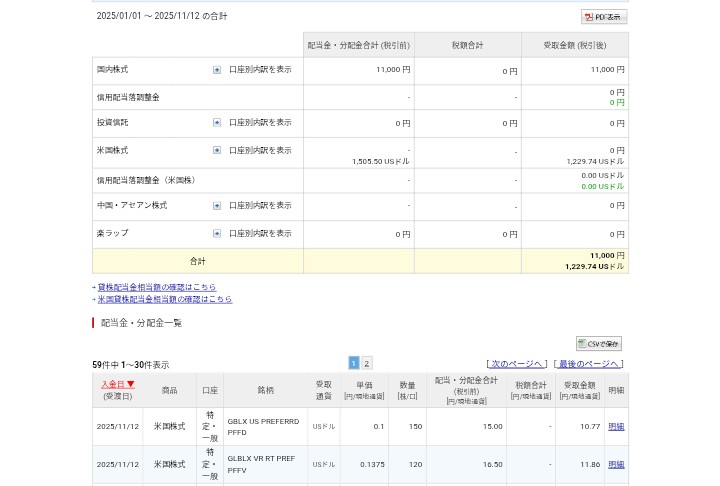Expand 楽ラップ account breakdown icon
720x486 pixels.
217,234
